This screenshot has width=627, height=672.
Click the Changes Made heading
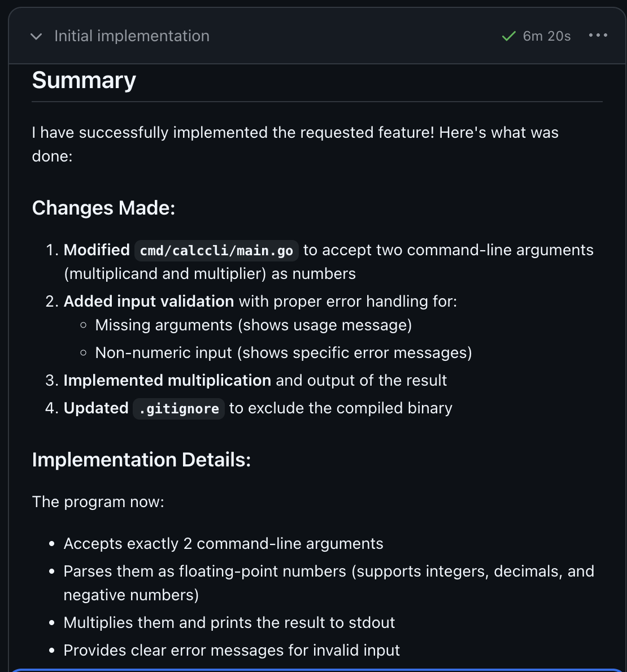click(103, 208)
